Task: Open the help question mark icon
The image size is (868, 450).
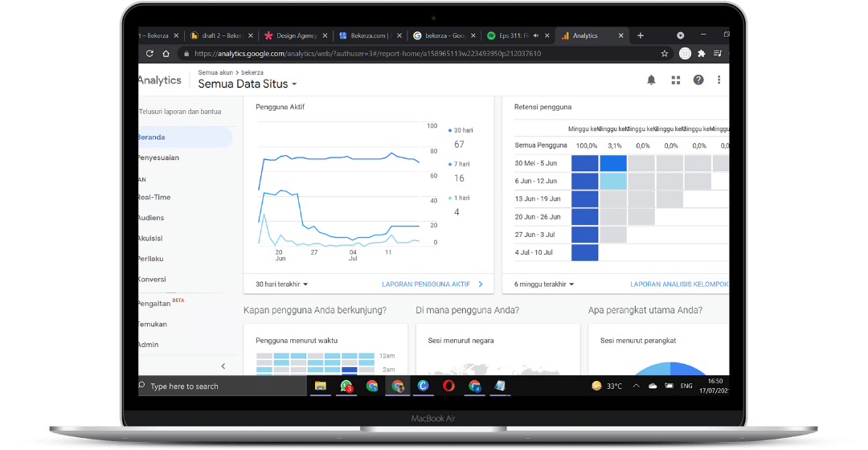Action: tap(698, 80)
